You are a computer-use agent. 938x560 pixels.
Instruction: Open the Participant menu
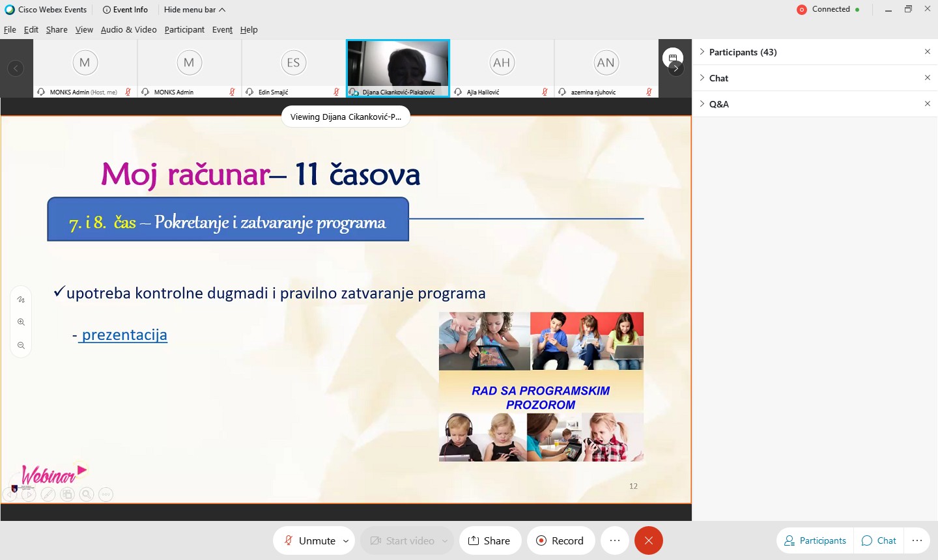coord(184,29)
